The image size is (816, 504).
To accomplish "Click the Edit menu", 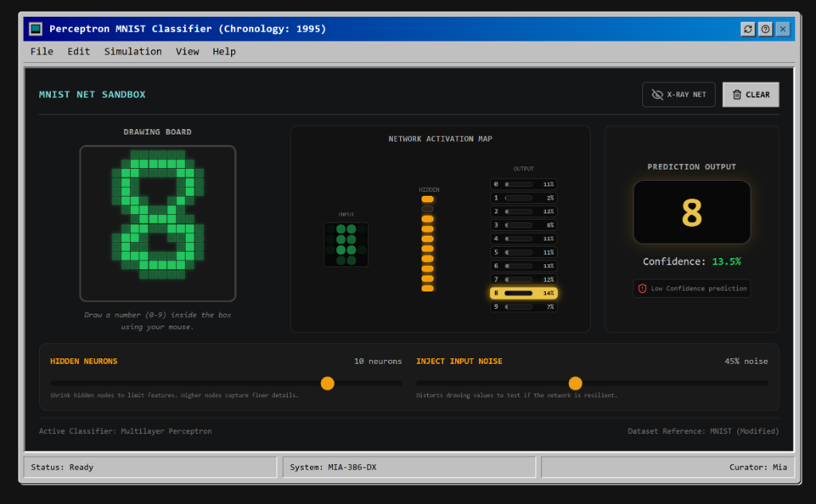I will pos(79,52).
